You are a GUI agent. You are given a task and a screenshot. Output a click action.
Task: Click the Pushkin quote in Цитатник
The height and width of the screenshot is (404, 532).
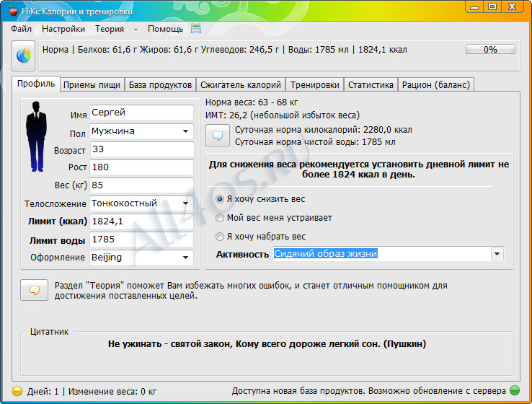tap(267, 344)
